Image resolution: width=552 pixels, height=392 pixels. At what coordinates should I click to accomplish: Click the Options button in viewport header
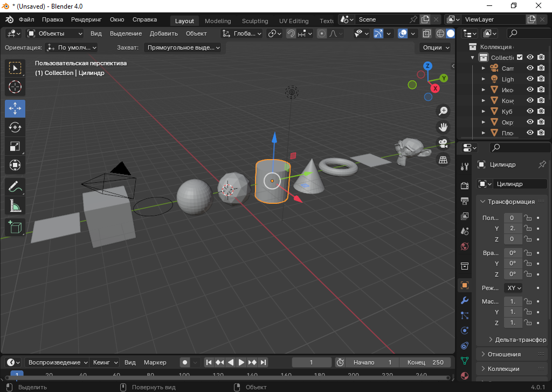pos(436,47)
